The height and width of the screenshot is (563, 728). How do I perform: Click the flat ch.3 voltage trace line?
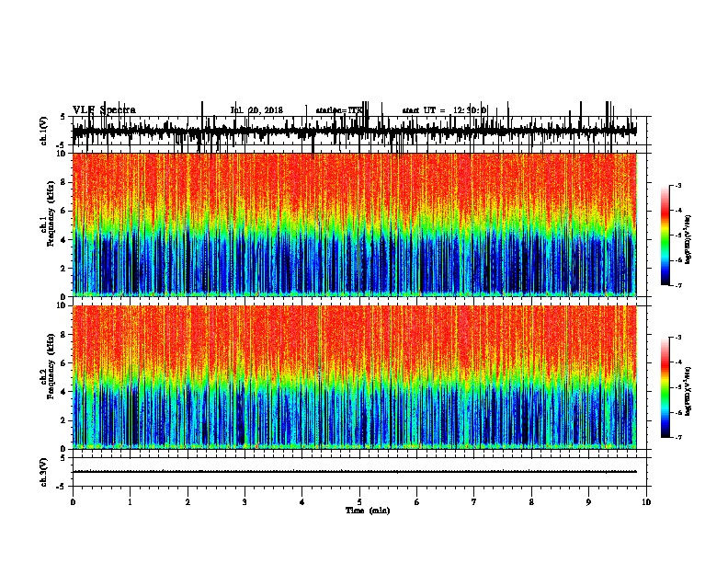355,472
